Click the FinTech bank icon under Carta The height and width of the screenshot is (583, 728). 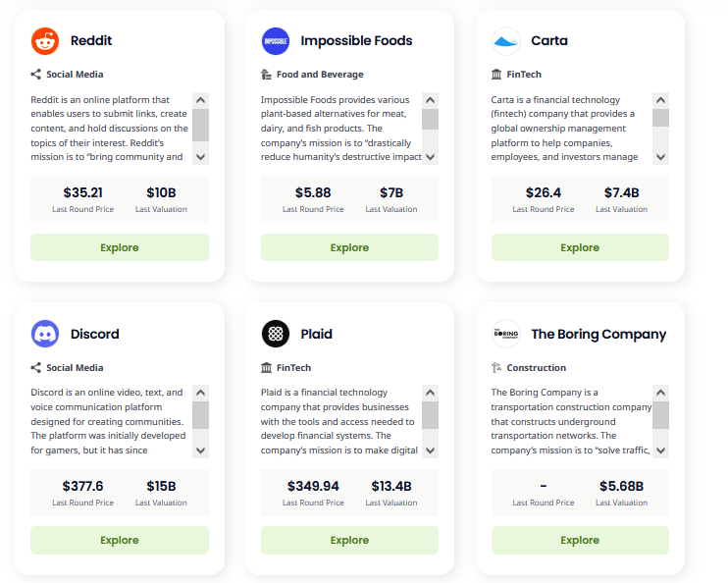point(496,75)
